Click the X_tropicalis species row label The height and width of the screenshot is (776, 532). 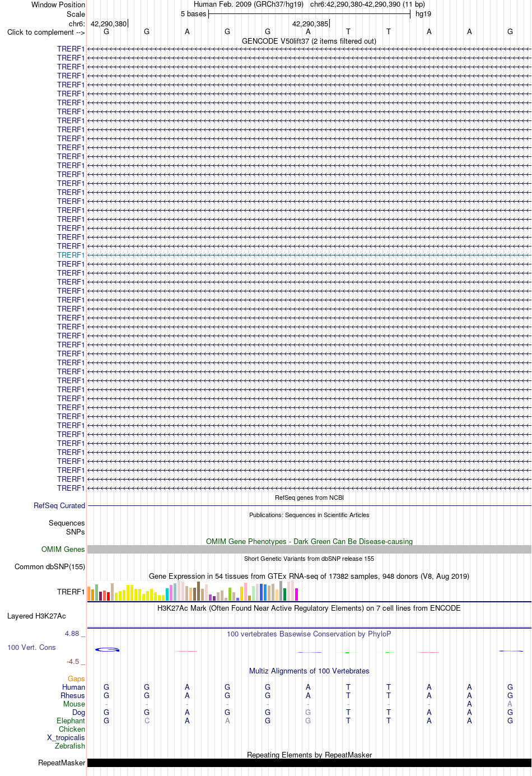pyautogui.click(x=66, y=737)
